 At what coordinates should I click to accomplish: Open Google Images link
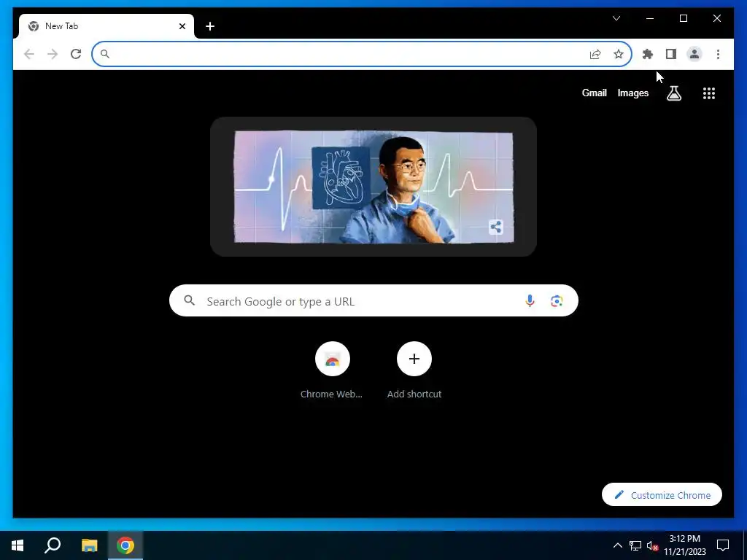632,93
